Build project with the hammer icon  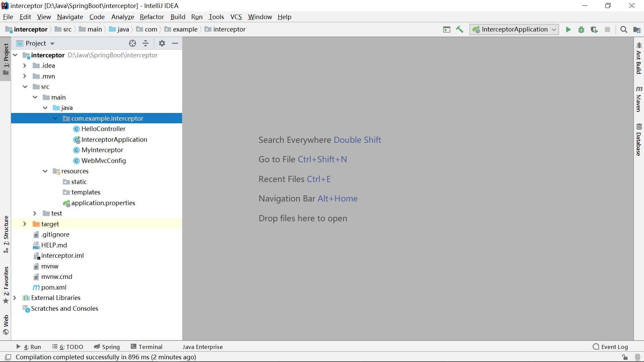(x=460, y=29)
